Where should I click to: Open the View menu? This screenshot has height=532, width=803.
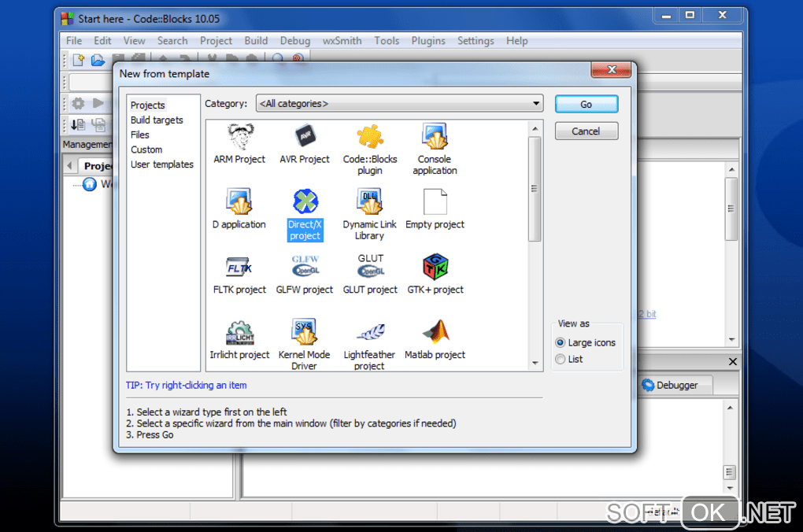[134, 40]
